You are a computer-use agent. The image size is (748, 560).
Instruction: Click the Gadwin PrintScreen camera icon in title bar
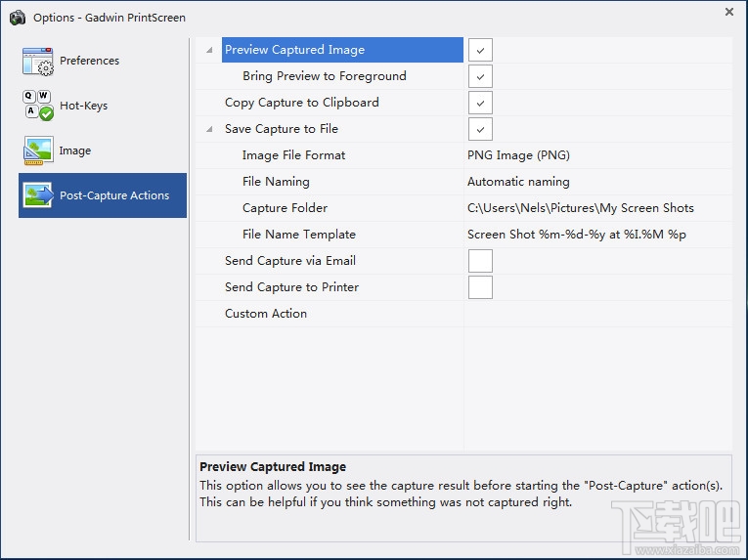coord(17,17)
